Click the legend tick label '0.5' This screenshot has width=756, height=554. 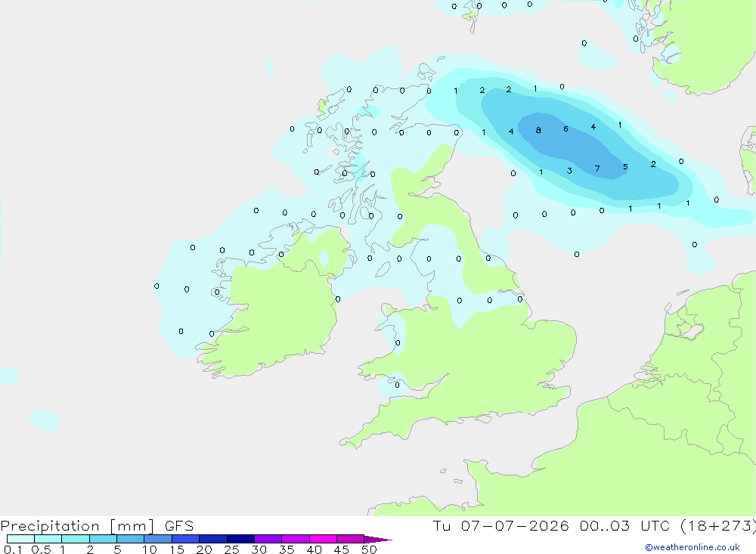[x=41, y=549]
